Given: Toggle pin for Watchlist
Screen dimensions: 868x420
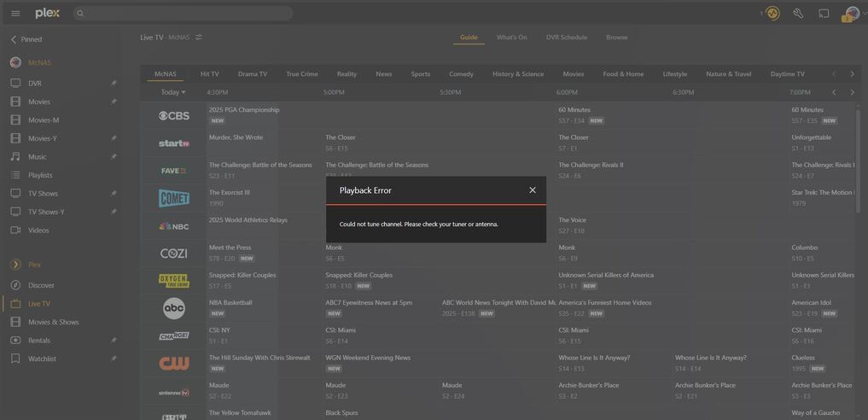Looking at the screenshot, I should 114,359.
